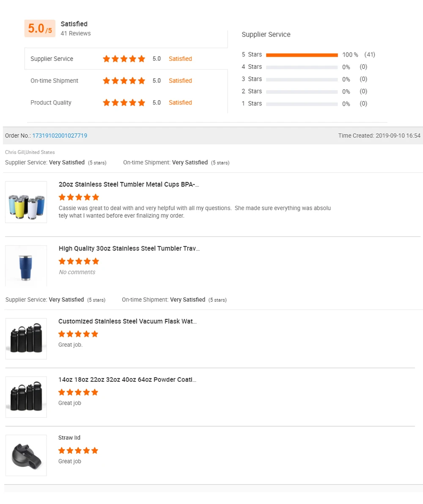Click the star rating under Straw lid
The width and height of the screenshot is (423, 504).
[x=78, y=451]
